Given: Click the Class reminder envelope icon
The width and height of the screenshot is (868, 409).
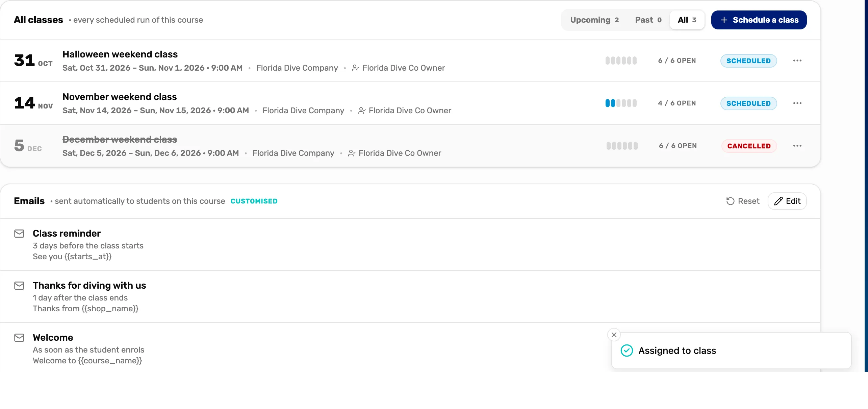Looking at the screenshot, I should point(19,234).
